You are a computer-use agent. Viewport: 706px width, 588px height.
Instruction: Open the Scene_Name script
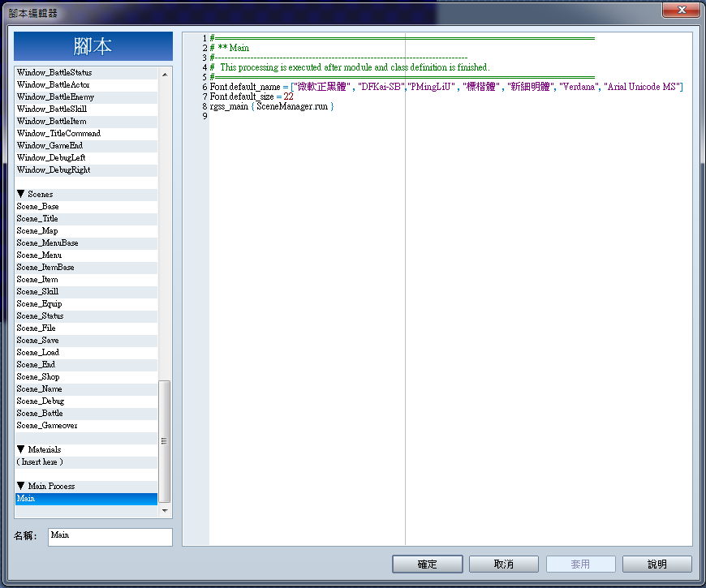[87, 388]
